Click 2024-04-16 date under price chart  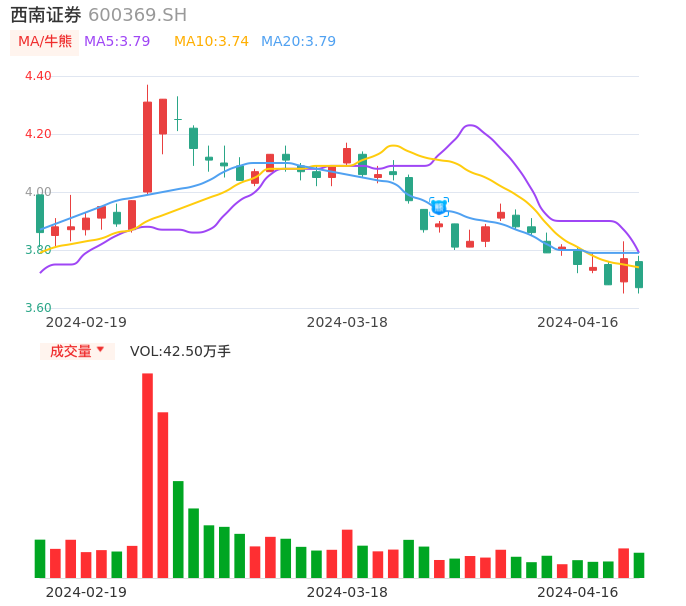coord(578,322)
